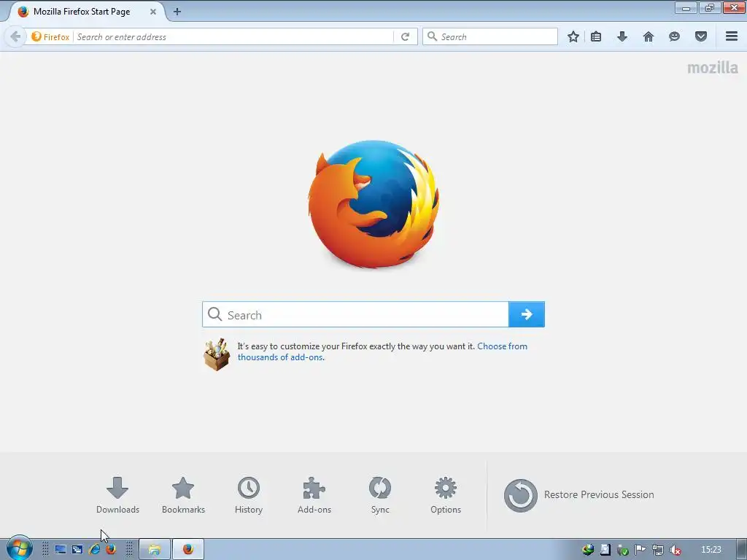The image size is (747, 560).
Task: Open Windows Explorer taskbar button
Action: 155,550
